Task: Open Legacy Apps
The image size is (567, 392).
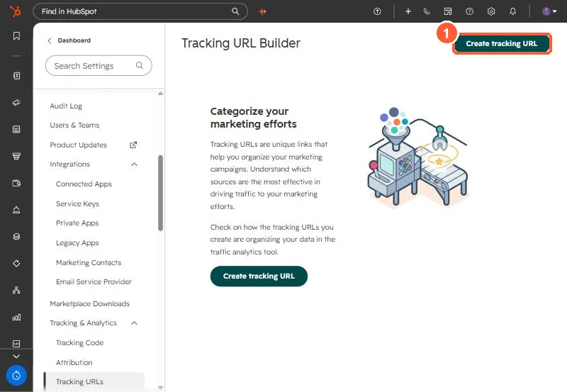Action: point(77,243)
